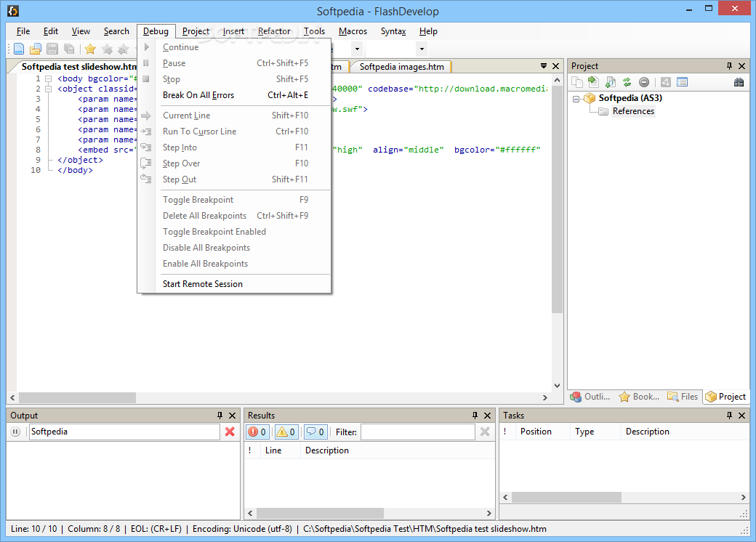Open project properties list icon
The width and height of the screenshot is (756, 542).
click(x=682, y=82)
